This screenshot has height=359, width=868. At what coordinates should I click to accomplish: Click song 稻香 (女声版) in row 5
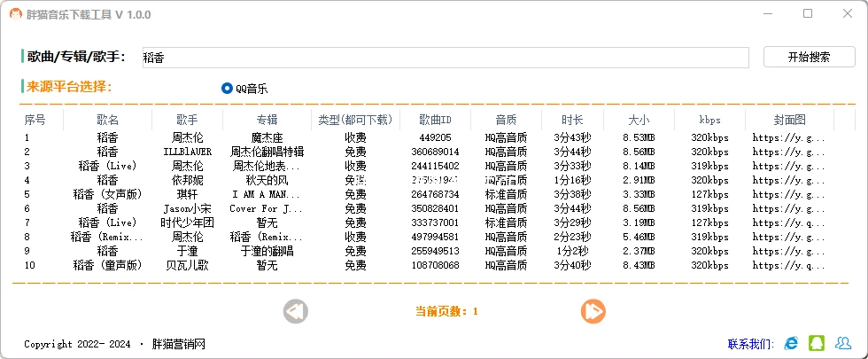coord(107,194)
